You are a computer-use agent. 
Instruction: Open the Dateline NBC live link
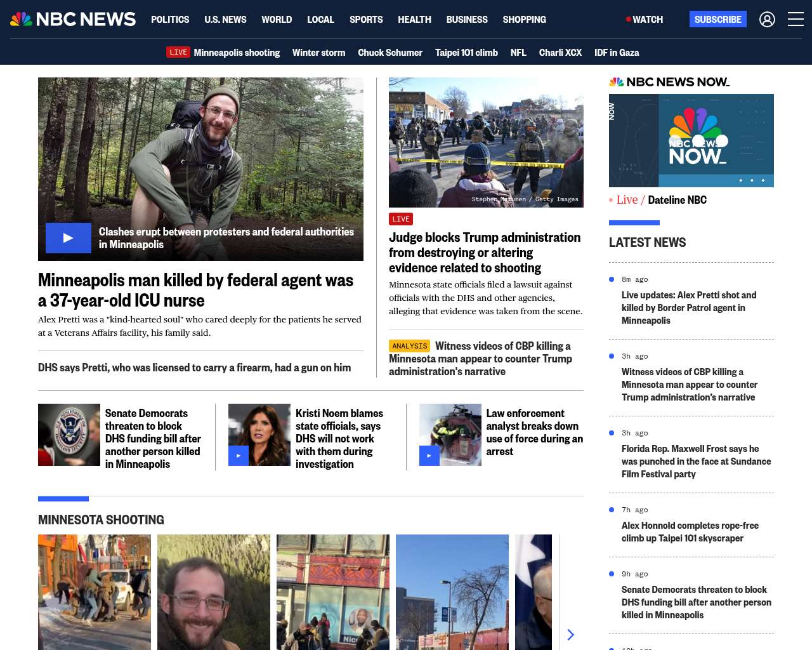[677, 200]
